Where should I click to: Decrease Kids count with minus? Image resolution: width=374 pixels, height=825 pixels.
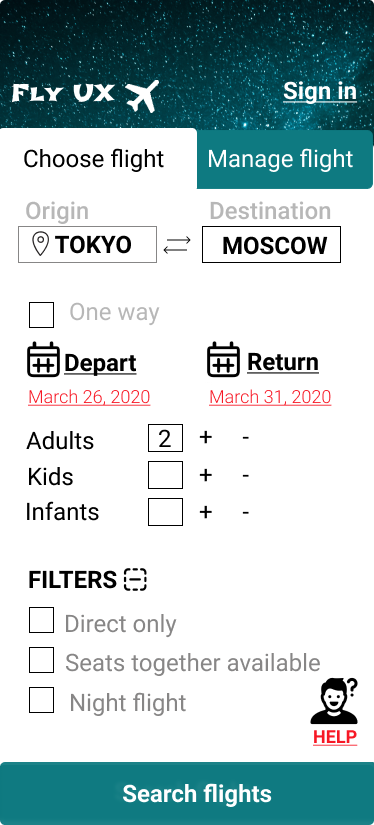[x=246, y=475]
